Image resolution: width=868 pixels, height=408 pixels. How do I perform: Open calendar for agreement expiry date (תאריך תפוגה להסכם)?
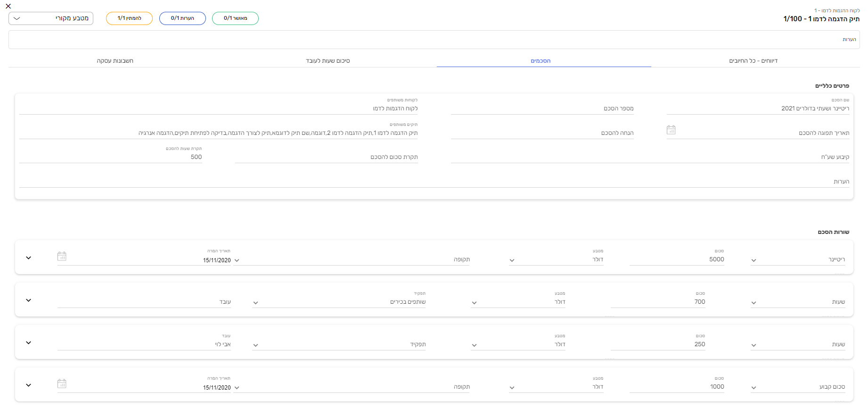(671, 130)
